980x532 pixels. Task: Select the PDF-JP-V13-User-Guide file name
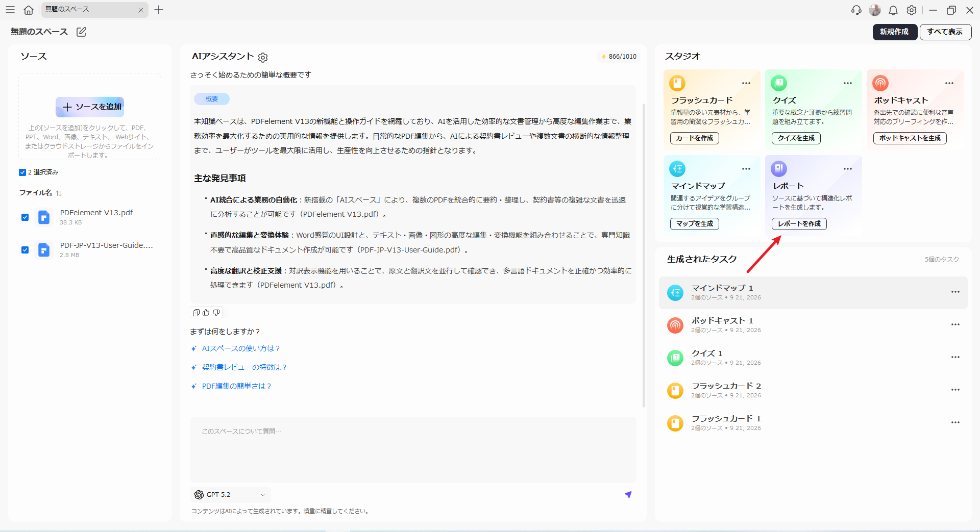107,245
